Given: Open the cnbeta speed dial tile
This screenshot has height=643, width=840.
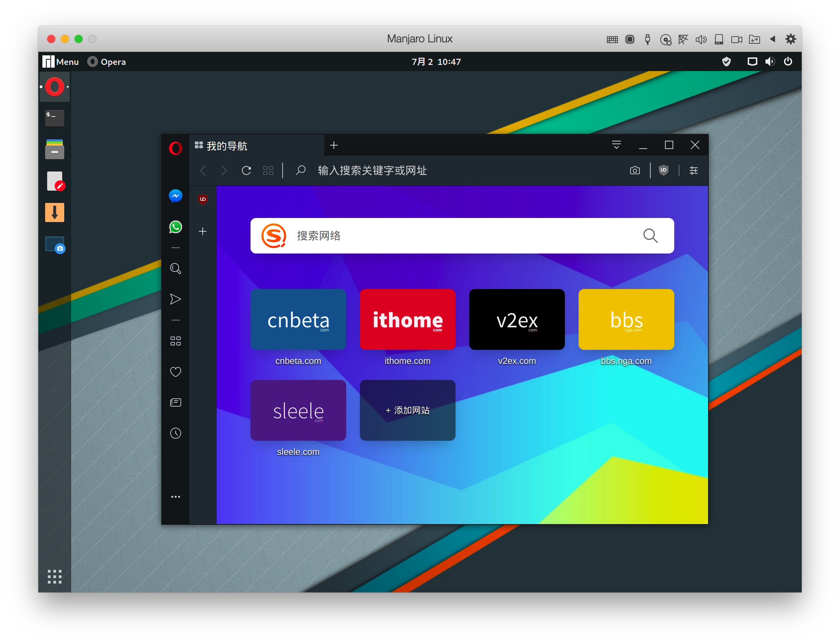Looking at the screenshot, I should pos(298,319).
